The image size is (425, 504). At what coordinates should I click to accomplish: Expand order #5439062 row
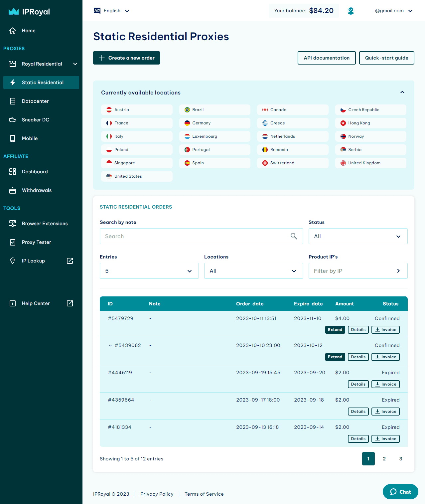110,346
